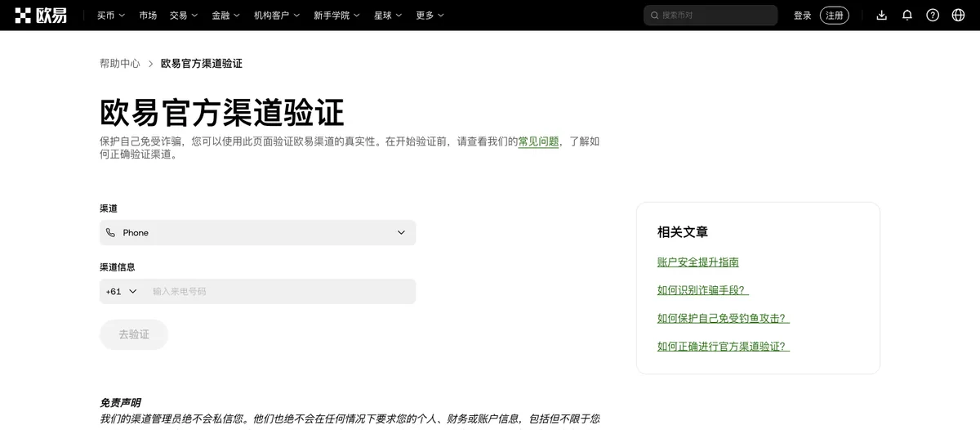Expand the +61 country code selector

[122, 292]
